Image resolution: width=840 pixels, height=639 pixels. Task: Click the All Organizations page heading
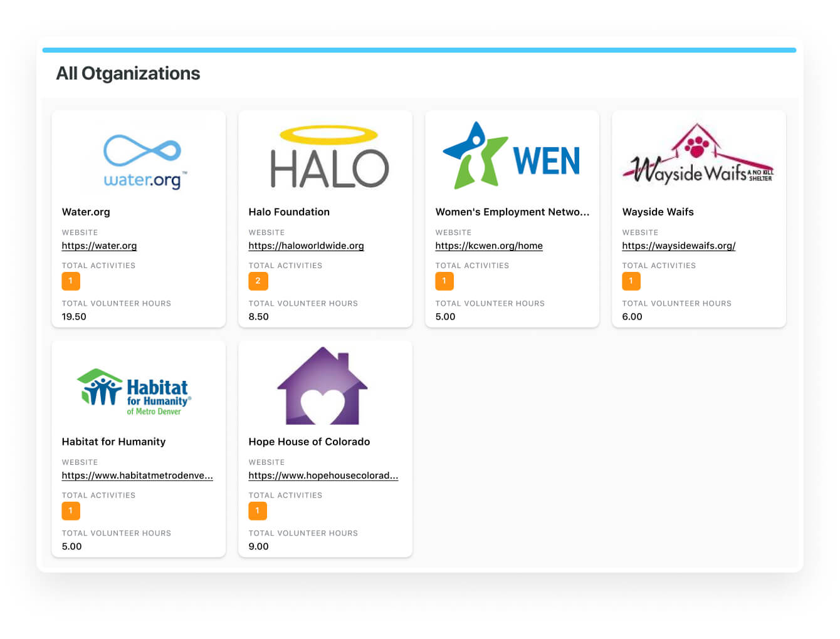(128, 73)
